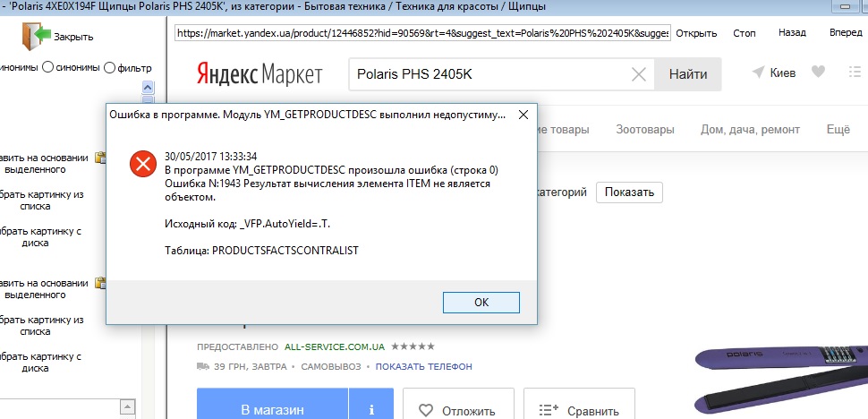Click the ПОКАЗАТЬ ТЕЛЕФОН link
The width and height of the screenshot is (868, 419).
(x=423, y=366)
